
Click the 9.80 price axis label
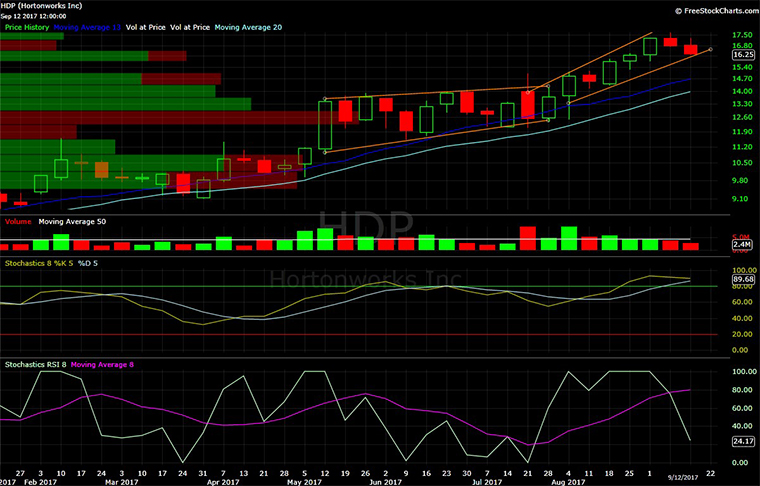click(743, 180)
